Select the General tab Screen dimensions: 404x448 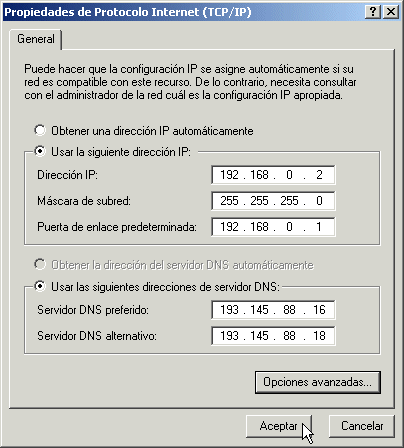point(36,39)
